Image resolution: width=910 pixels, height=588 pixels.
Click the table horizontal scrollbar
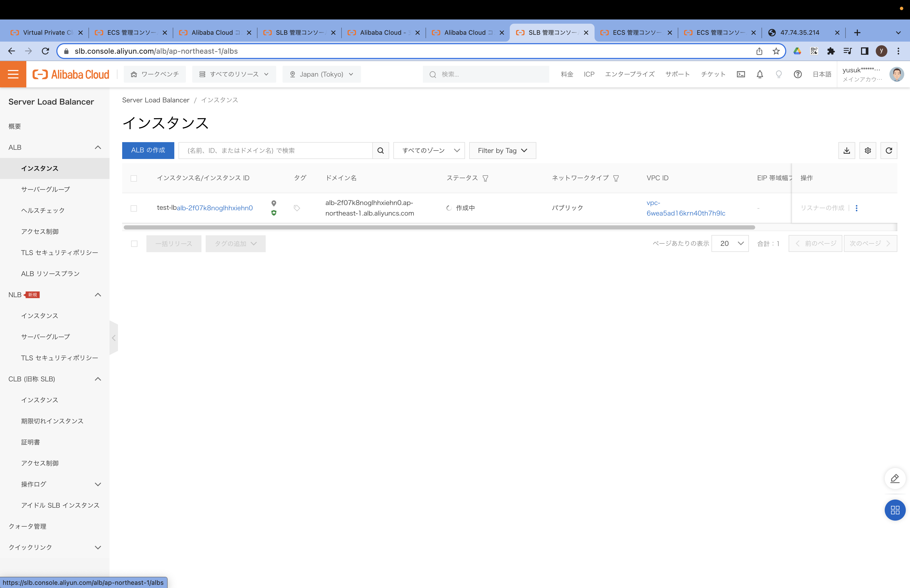(x=439, y=228)
